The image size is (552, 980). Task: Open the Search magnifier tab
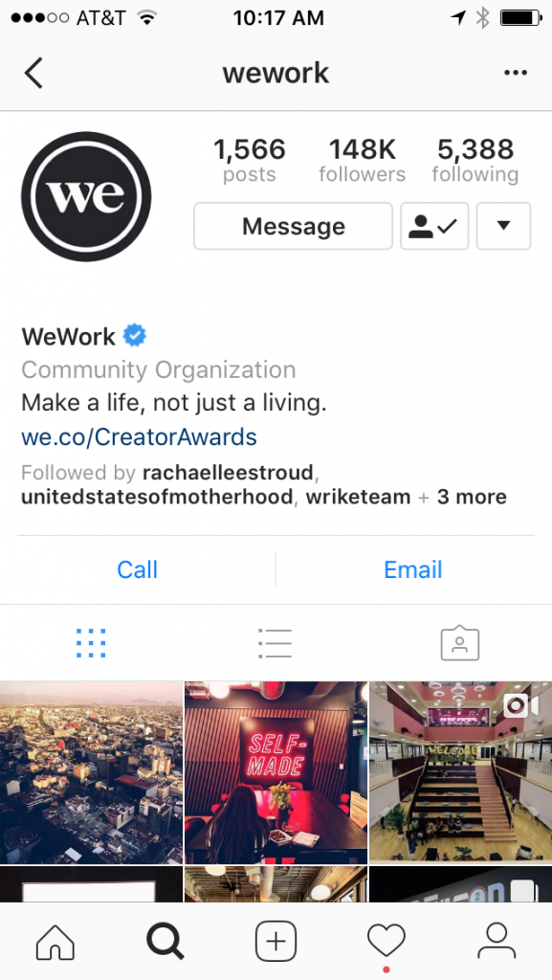pos(165,942)
